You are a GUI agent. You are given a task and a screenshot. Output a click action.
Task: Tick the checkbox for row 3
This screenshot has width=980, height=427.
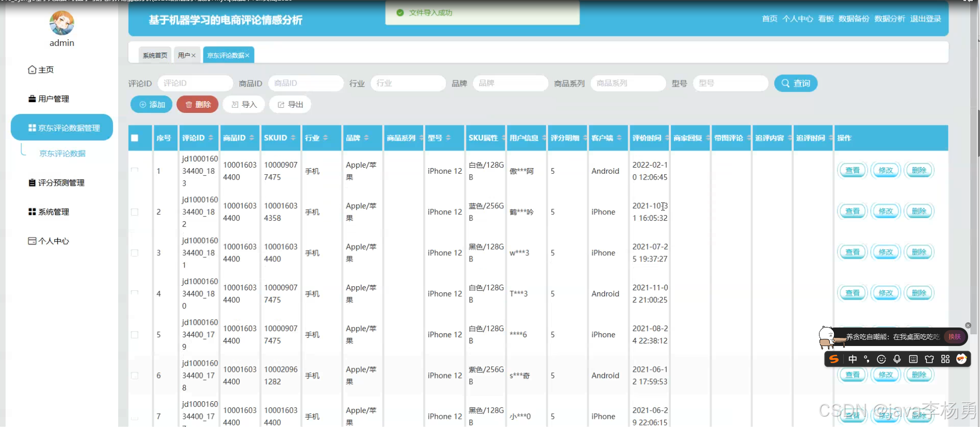coord(135,253)
